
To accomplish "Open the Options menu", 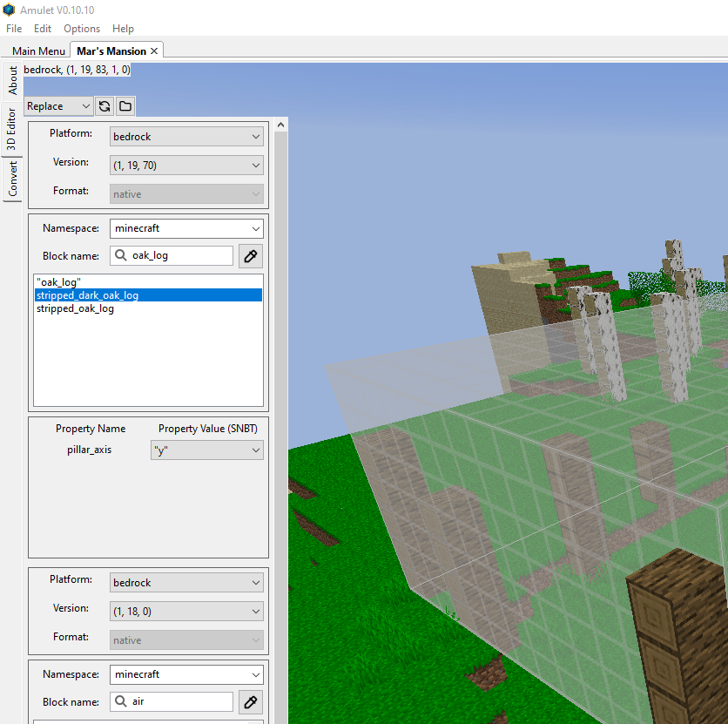I will click(81, 28).
